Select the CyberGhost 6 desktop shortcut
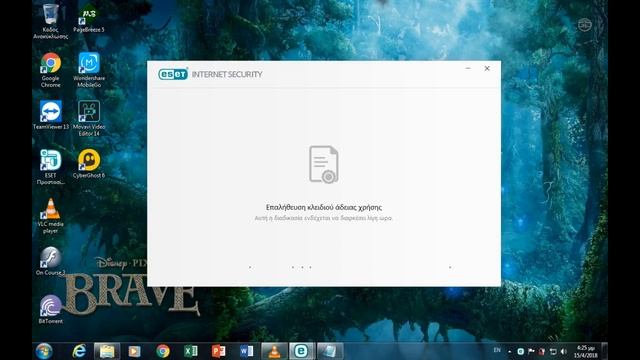 (x=89, y=164)
